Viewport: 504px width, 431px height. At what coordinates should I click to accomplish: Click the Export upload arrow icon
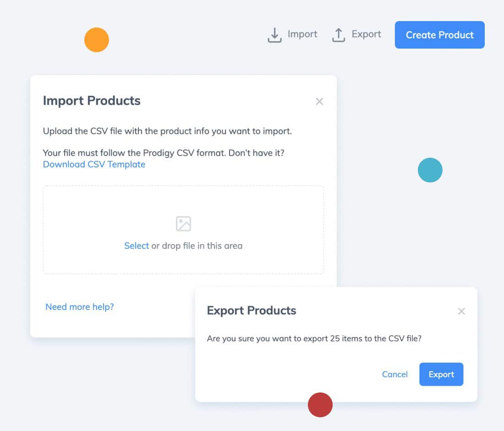pos(338,35)
